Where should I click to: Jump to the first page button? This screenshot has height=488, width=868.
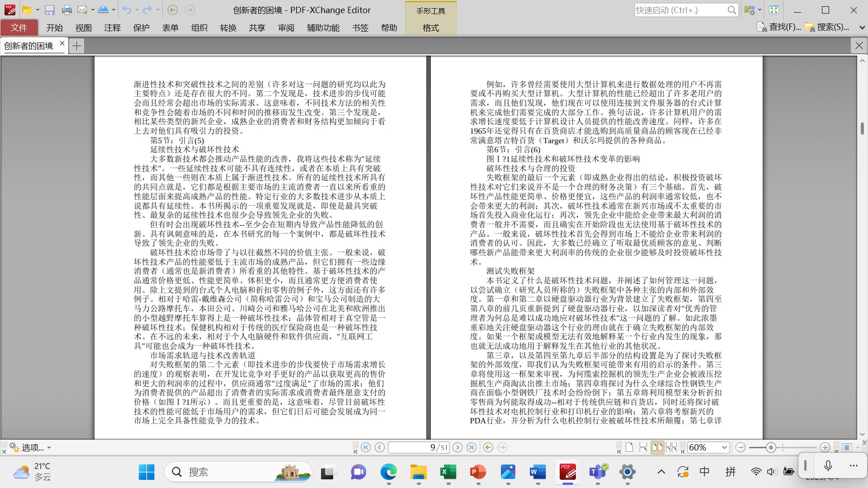(x=366, y=447)
